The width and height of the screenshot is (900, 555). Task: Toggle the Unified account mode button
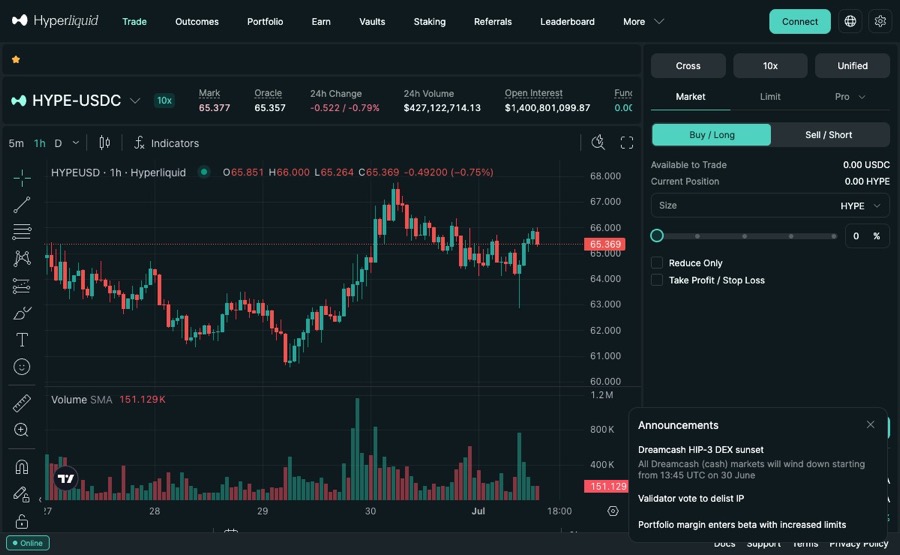click(x=852, y=66)
